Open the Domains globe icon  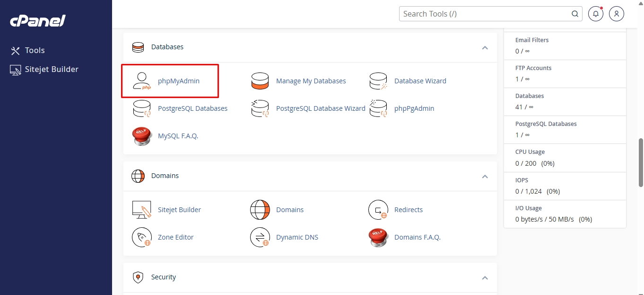(260, 210)
